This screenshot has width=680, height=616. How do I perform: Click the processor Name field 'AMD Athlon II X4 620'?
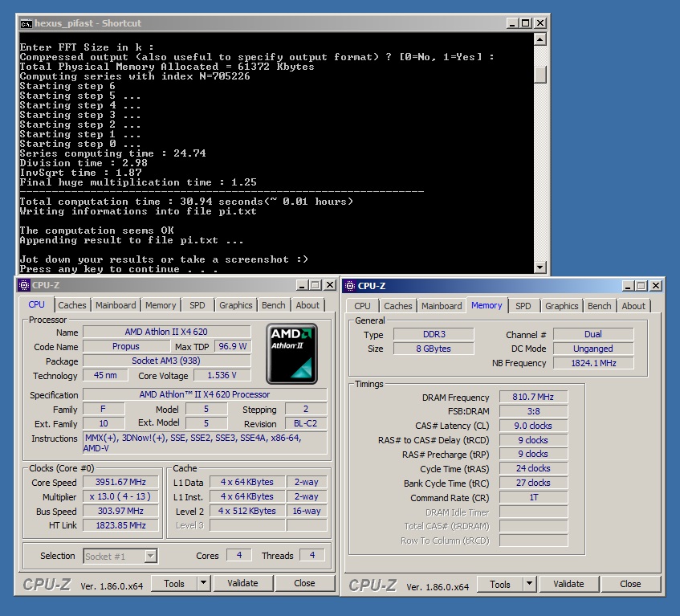(166, 332)
